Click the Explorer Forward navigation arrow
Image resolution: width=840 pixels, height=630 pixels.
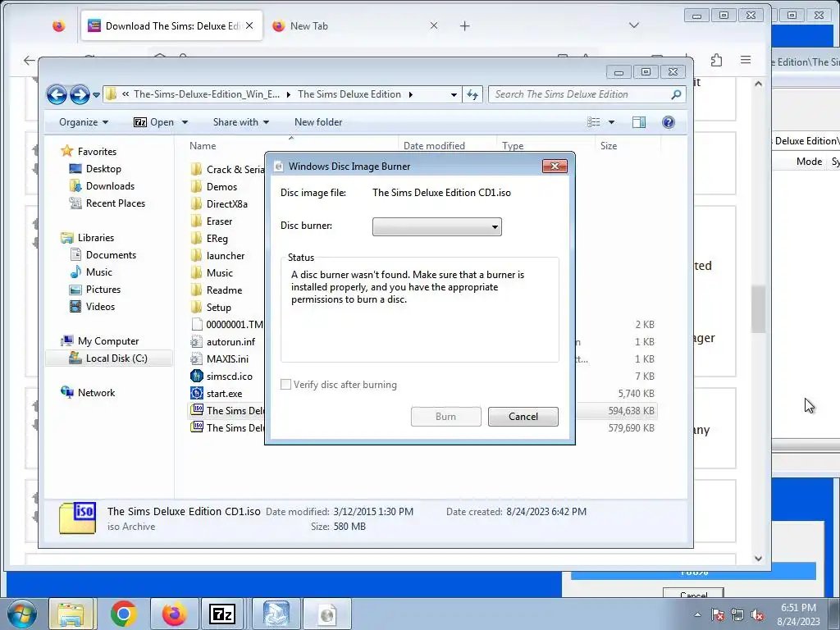pos(80,95)
